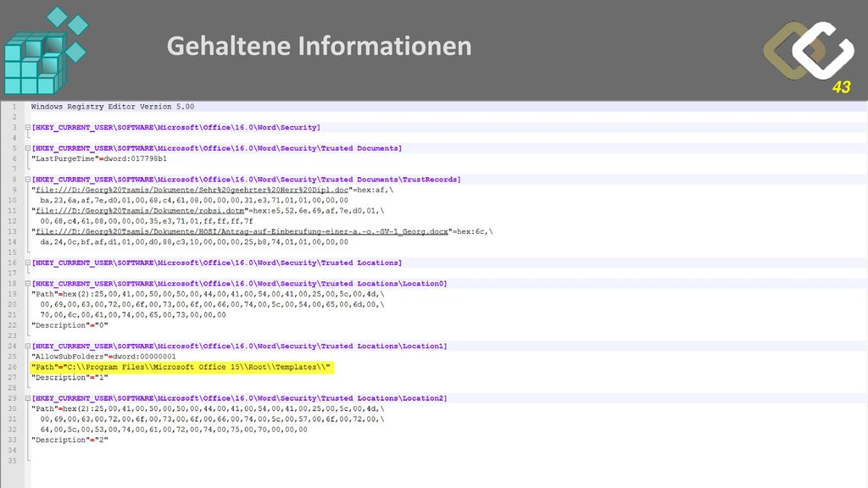
Task: Select line number 26 in the margin
Action: (x=12, y=368)
